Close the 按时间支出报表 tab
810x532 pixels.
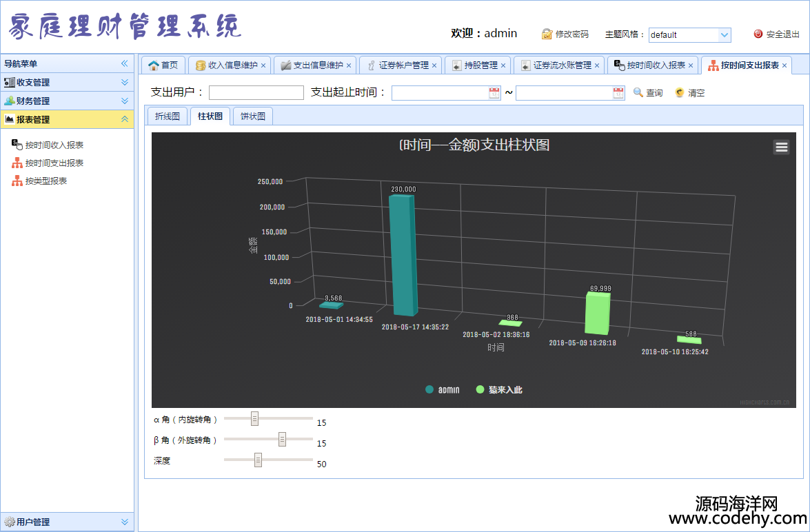pyautogui.click(x=784, y=65)
